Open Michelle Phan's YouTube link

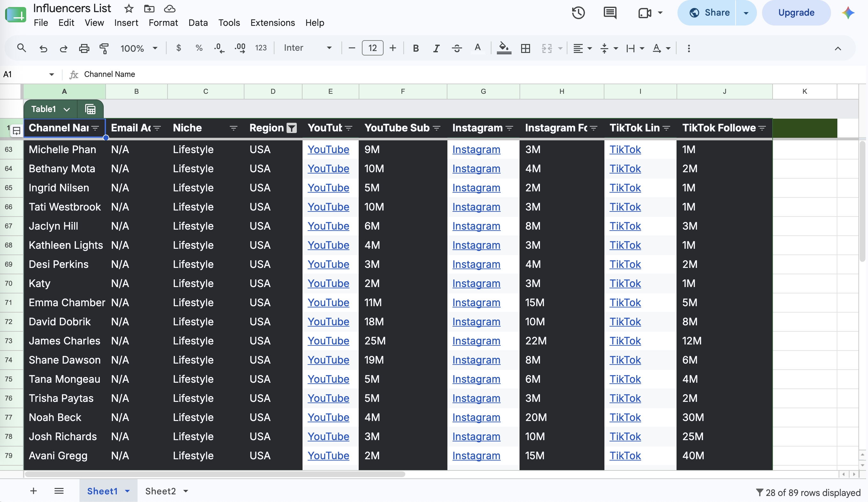tap(328, 150)
